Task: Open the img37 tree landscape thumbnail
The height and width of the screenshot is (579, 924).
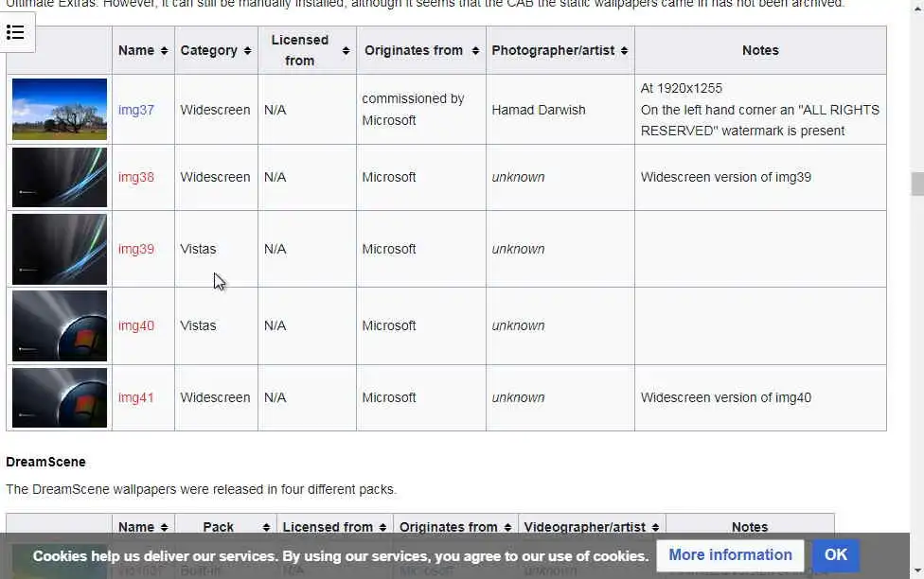Action: 60,109
